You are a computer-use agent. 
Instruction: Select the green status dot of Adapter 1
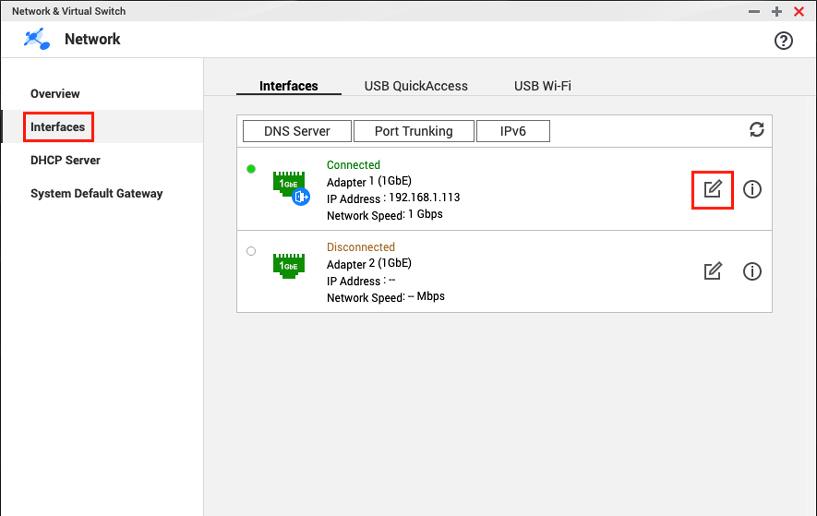pyautogui.click(x=251, y=169)
